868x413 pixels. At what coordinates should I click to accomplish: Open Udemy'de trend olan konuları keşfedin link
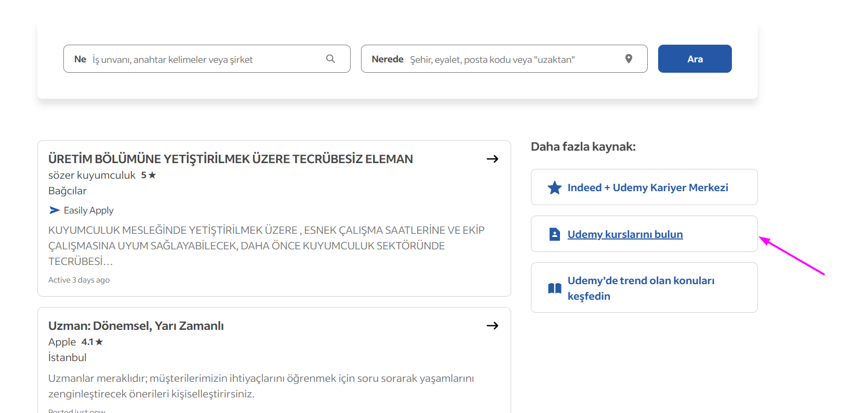point(641,288)
